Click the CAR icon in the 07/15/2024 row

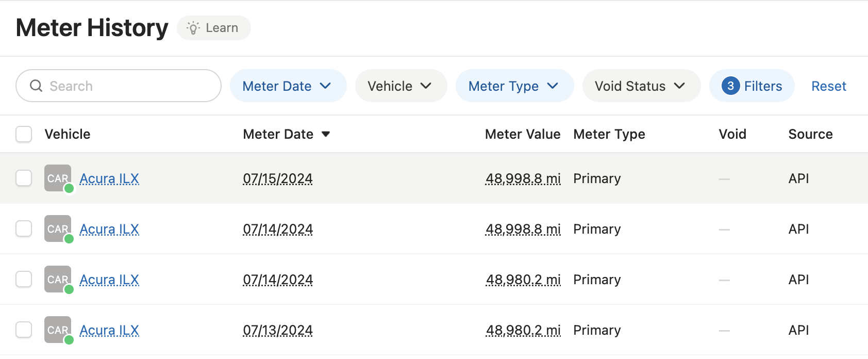[57, 178]
